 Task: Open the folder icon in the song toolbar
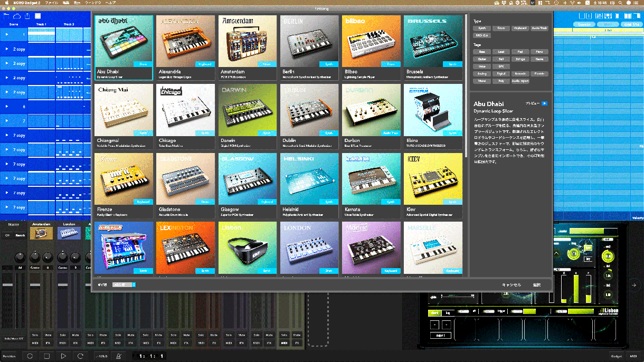(x=6, y=16)
